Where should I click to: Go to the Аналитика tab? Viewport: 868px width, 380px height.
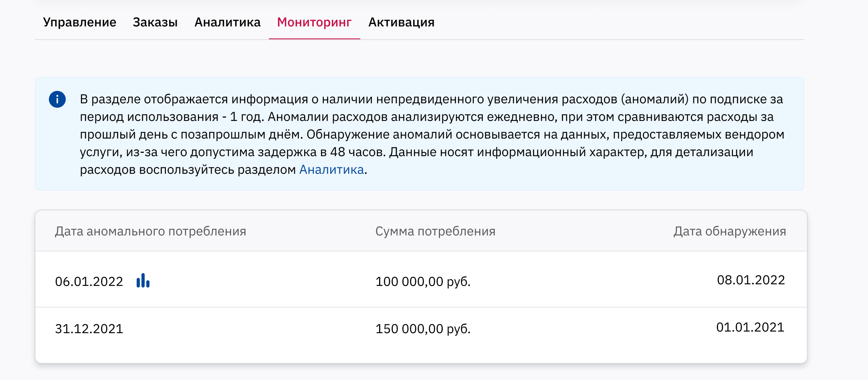[x=227, y=22]
